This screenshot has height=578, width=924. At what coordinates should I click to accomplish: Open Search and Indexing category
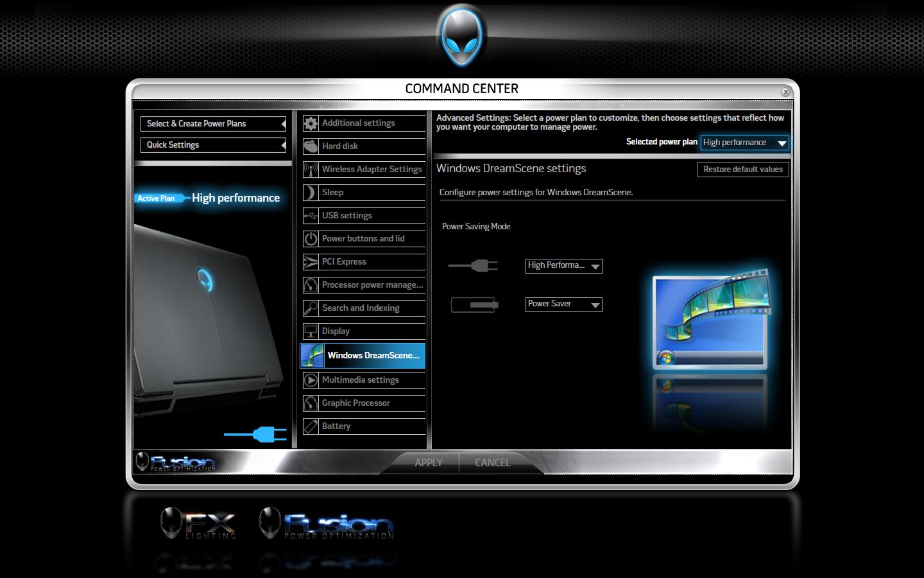pyautogui.click(x=364, y=308)
